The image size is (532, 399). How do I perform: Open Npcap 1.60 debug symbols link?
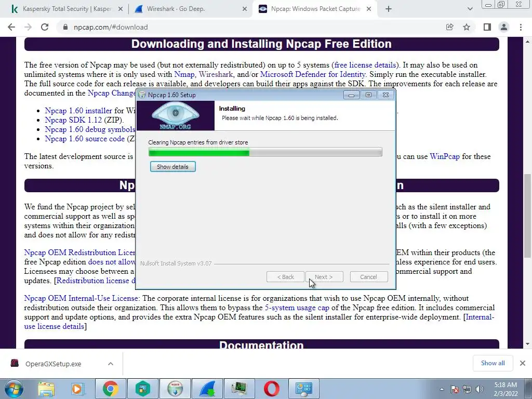90,129
